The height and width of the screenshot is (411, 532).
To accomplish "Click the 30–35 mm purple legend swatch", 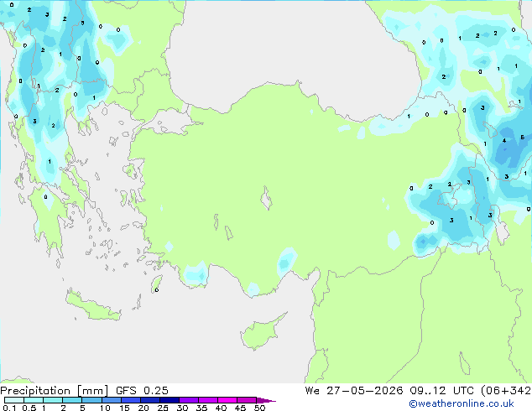I will point(189,400).
